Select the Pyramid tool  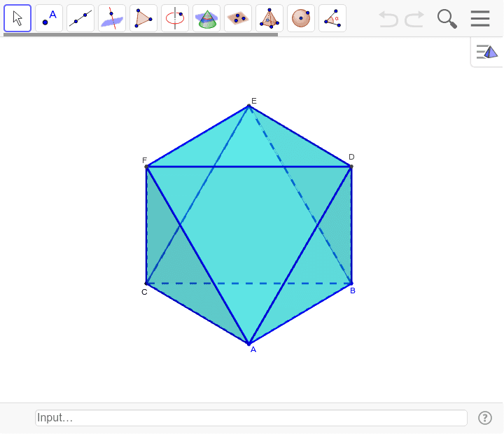coord(269,18)
